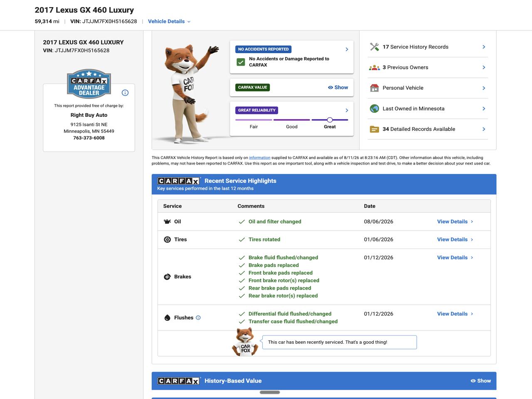Expand the Previous Owners chevron

[484, 67]
